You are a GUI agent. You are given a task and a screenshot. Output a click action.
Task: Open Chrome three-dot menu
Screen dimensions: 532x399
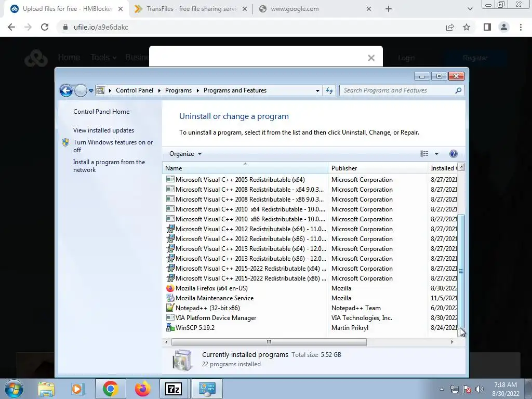tap(521, 27)
